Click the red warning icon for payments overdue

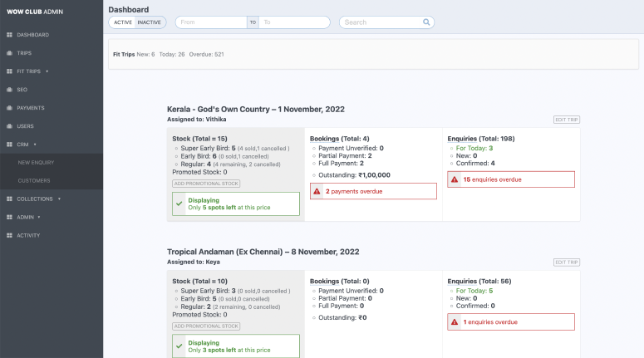coord(317,191)
